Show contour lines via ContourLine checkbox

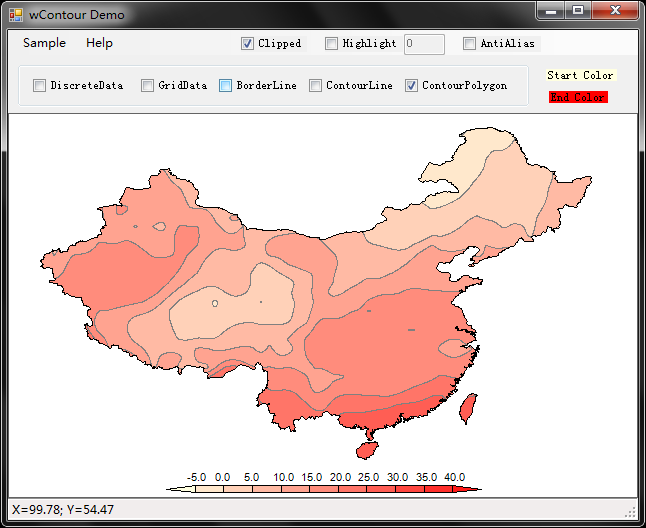click(315, 86)
